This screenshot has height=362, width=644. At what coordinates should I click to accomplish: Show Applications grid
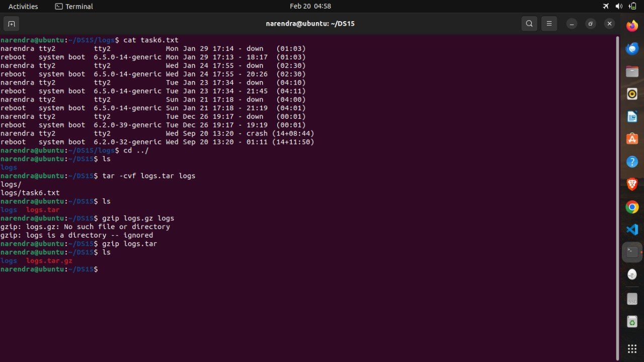point(632,349)
